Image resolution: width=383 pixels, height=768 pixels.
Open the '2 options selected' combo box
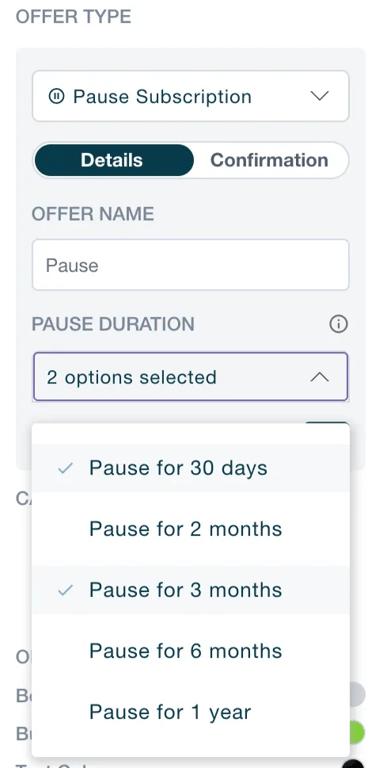tap(191, 377)
